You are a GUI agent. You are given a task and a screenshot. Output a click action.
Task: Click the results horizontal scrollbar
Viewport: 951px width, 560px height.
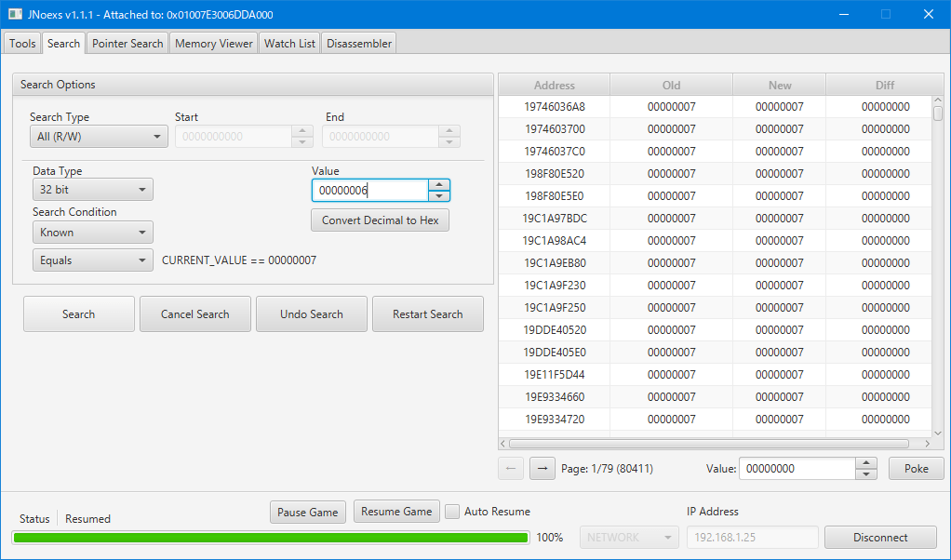point(708,444)
